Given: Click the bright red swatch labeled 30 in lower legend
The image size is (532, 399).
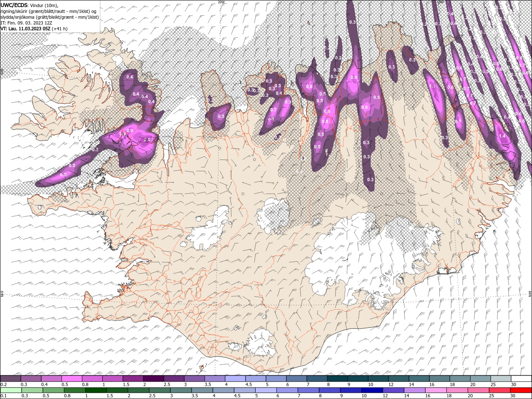Looking at the screenshot, I should [520, 390].
